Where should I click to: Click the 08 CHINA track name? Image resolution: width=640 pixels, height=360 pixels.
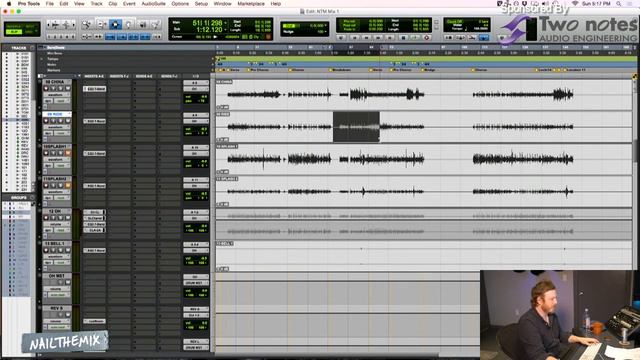point(55,82)
